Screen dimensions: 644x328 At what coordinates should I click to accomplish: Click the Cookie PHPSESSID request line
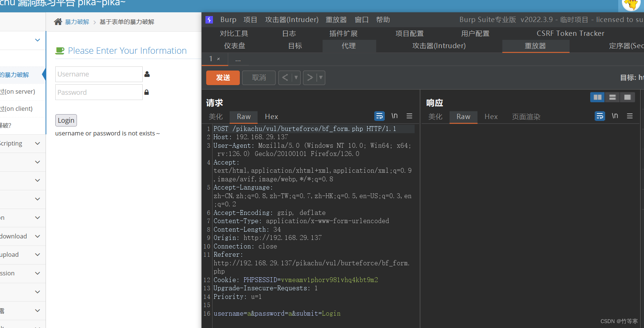coord(295,280)
